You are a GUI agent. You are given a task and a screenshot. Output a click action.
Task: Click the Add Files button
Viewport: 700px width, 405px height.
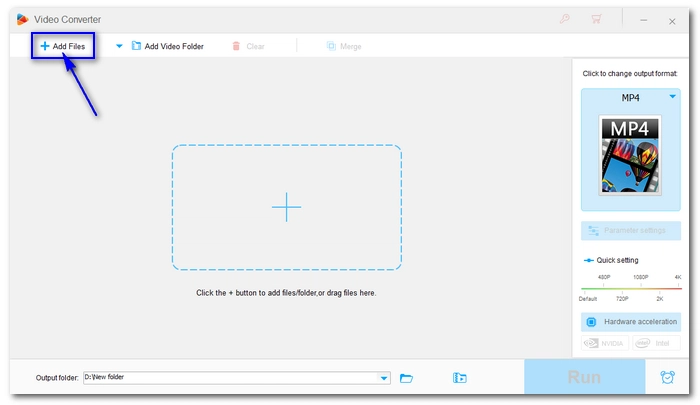pos(63,46)
